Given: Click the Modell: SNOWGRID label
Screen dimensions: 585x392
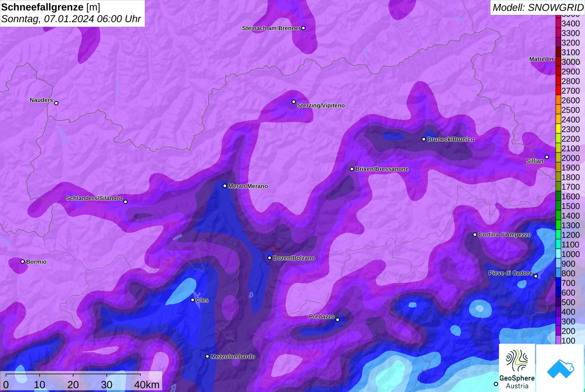Looking at the screenshot, I should click(538, 7).
